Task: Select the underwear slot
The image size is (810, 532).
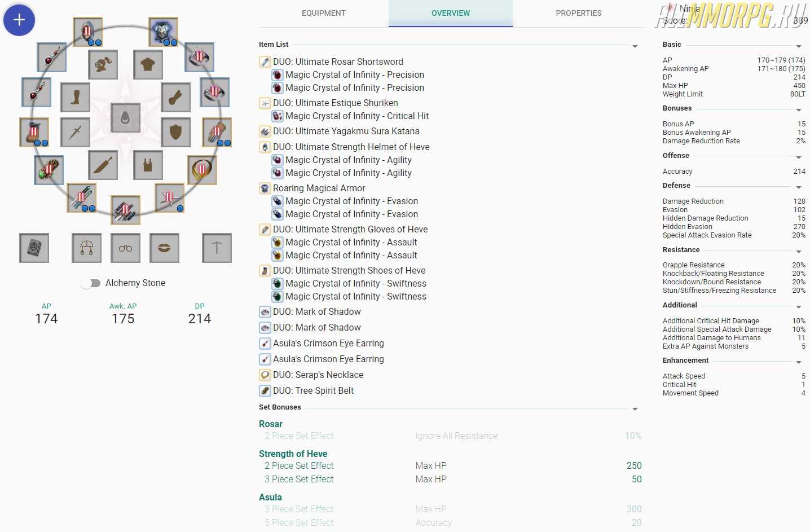Action: 148,165
